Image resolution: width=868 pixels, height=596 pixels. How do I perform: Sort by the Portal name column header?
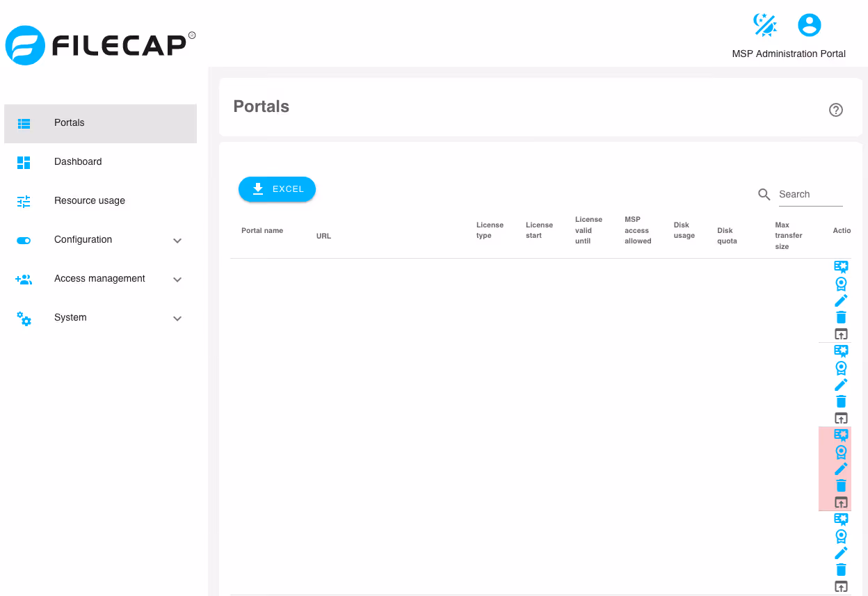(x=262, y=231)
